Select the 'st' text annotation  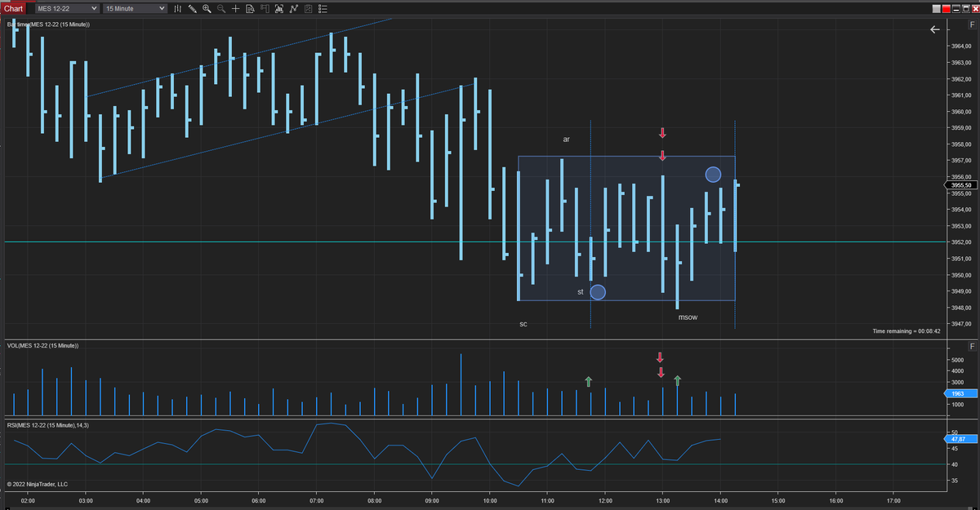580,291
